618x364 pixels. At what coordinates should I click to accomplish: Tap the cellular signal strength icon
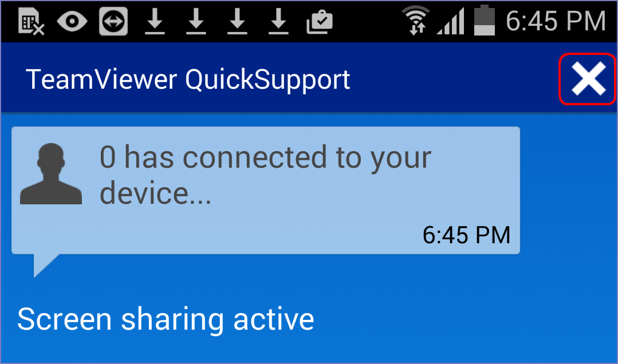(x=451, y=22)
